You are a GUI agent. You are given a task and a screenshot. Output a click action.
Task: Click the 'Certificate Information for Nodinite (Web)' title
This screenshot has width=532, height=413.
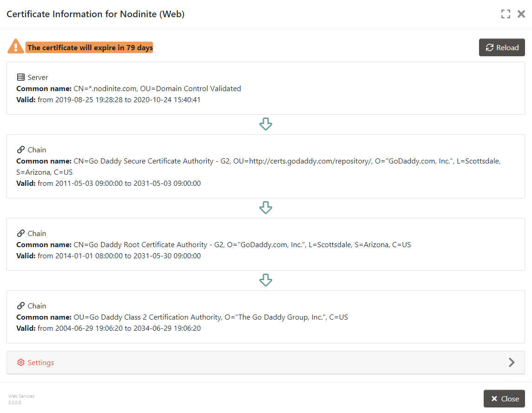point(96,14)
